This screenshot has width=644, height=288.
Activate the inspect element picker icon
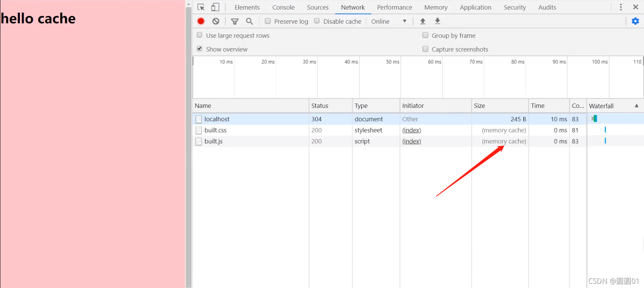point(201,7)
